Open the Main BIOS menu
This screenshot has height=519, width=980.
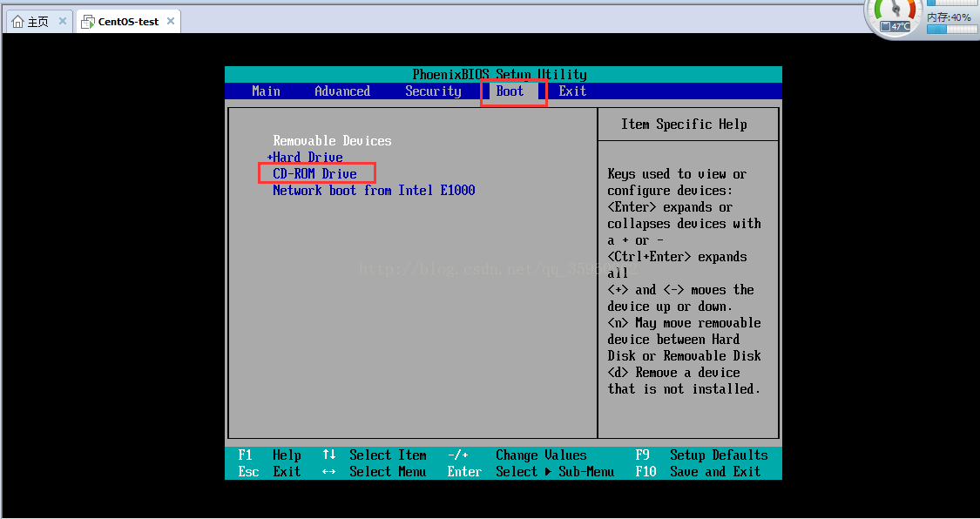click(267, 91)
